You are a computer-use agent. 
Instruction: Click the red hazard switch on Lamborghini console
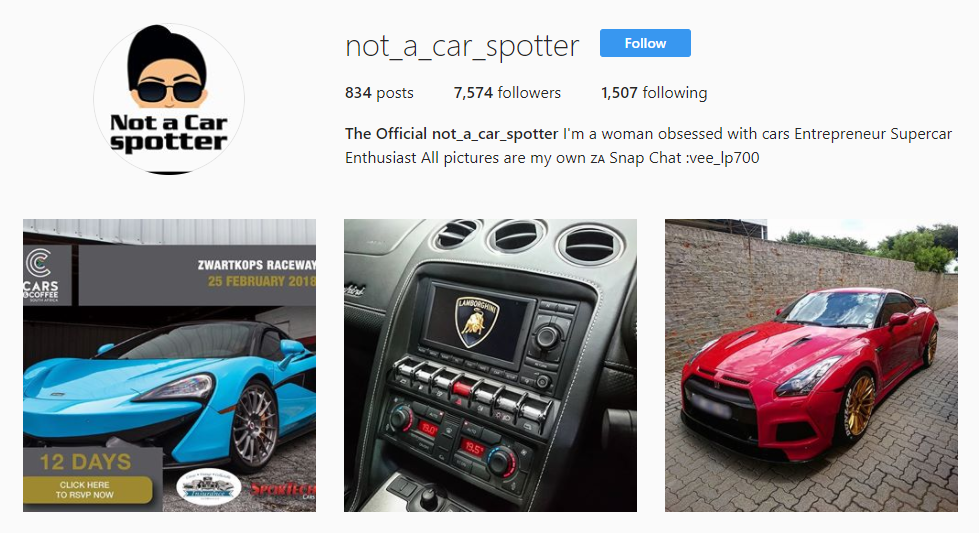[463, 388]
